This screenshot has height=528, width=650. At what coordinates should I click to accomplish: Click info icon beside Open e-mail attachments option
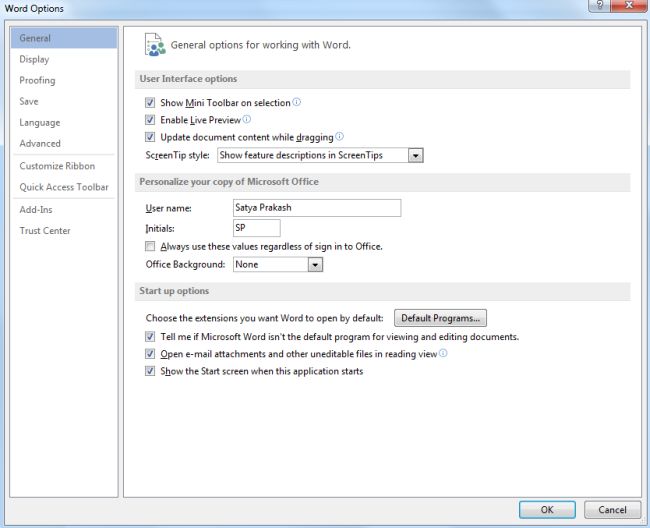[443, 353]
